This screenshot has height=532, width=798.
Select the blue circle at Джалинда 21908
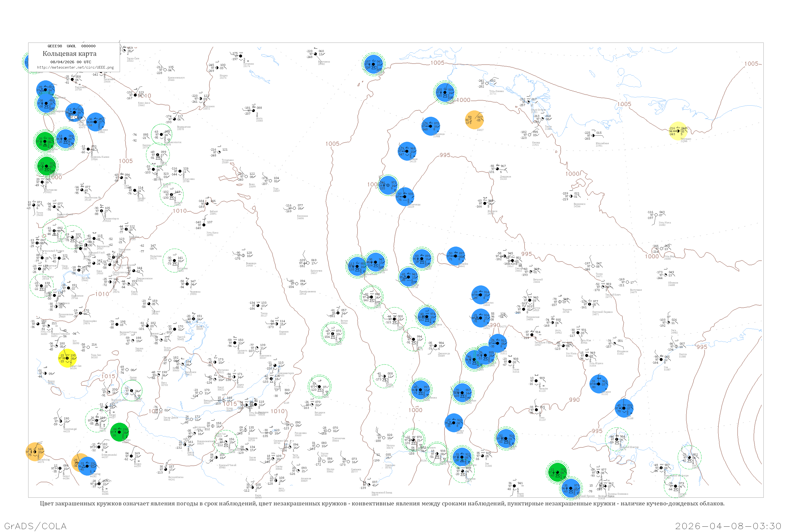click(430, 126)
